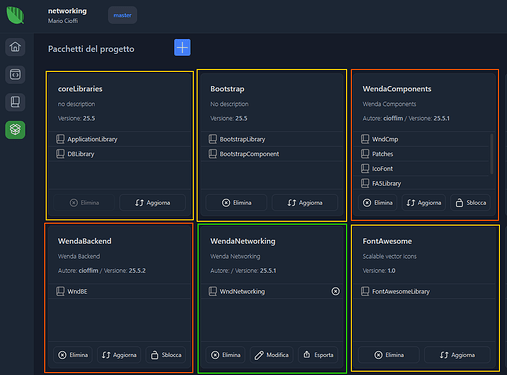Screen dimensions: 507x375
Task: Click the Mario Cioffi user name
Action: [63, 21]
